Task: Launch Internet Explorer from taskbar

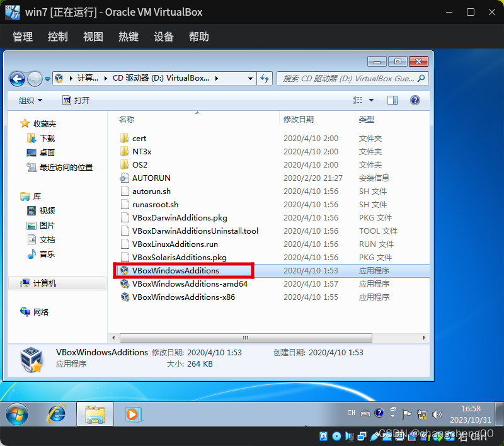Action: 57,414
